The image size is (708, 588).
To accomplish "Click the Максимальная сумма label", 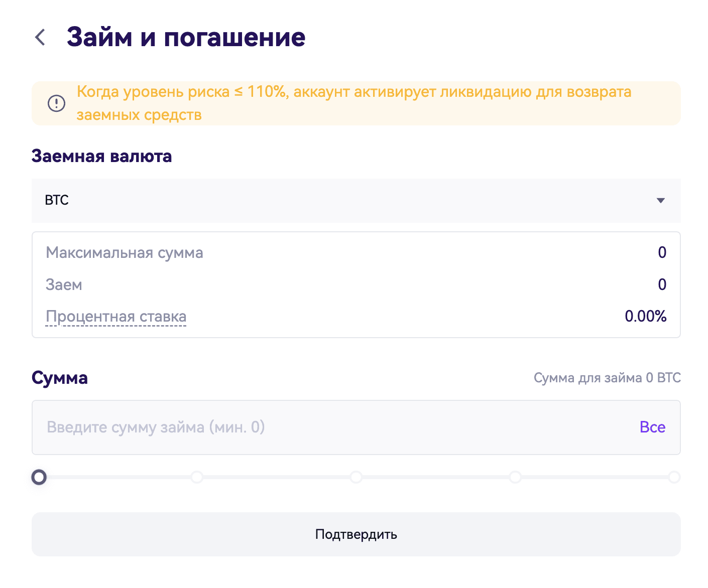I will tap(125, 252).
